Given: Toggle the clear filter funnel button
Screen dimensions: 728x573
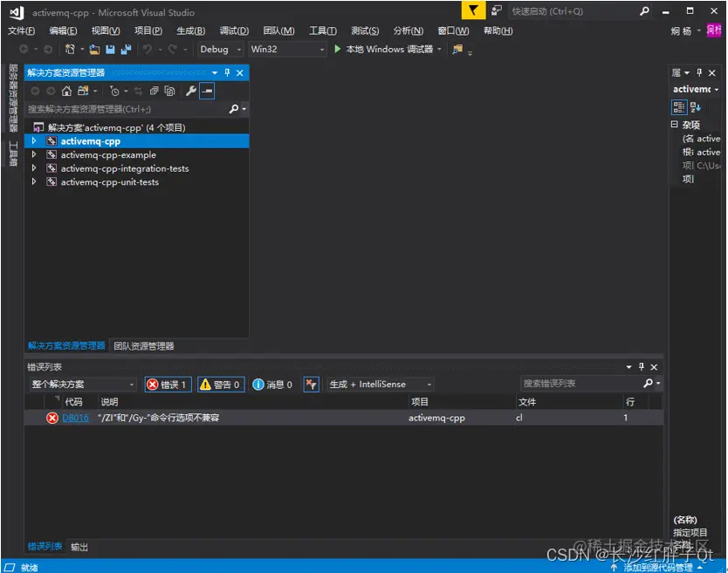Looking at the screenshot, I should coord(311,384).
